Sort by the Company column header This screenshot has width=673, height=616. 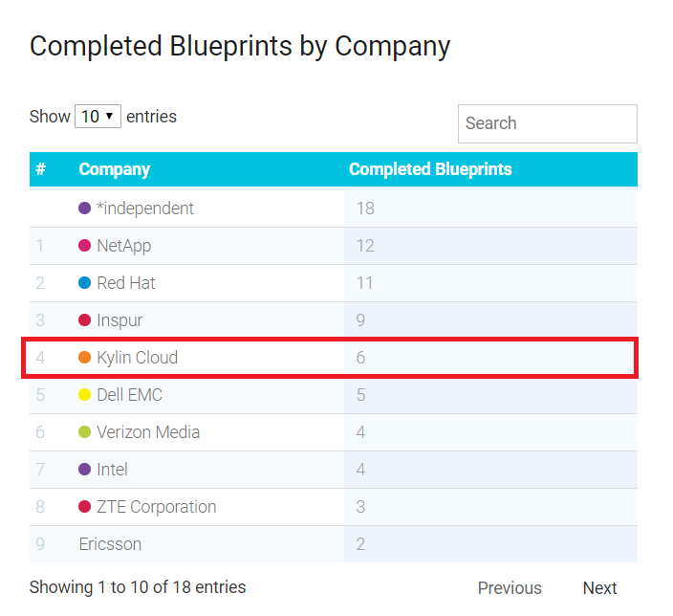point(114,169)
